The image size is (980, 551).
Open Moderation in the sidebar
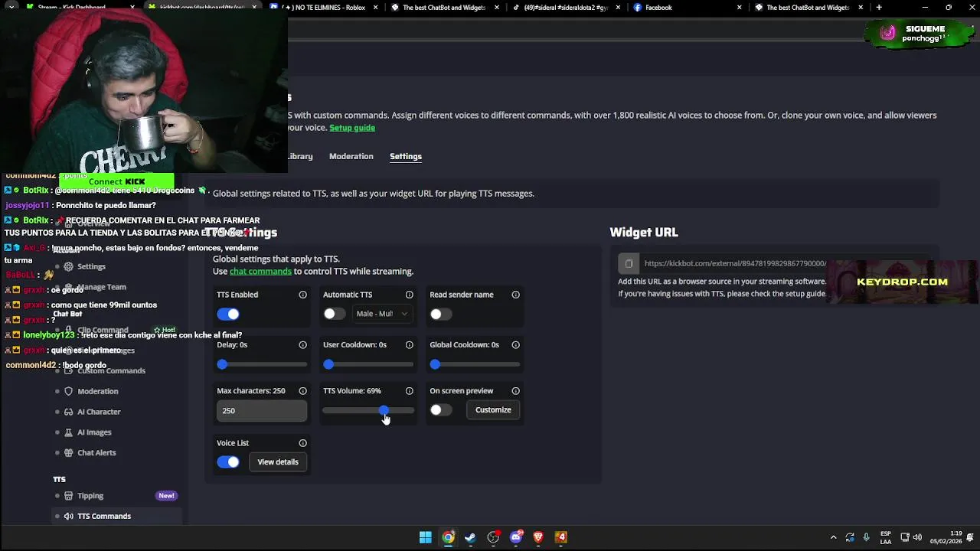point(98,391)
